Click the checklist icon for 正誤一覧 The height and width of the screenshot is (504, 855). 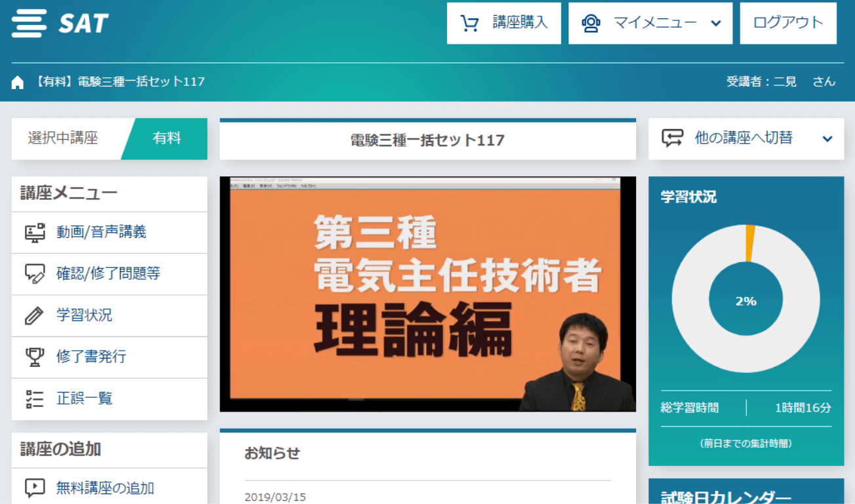34,398
